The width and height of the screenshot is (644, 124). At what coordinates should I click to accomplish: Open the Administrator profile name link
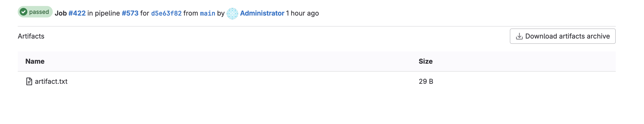pyautogui.click(x=262, y=13)
